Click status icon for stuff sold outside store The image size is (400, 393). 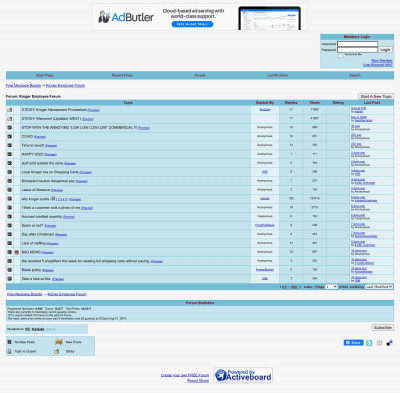(10, 163)
